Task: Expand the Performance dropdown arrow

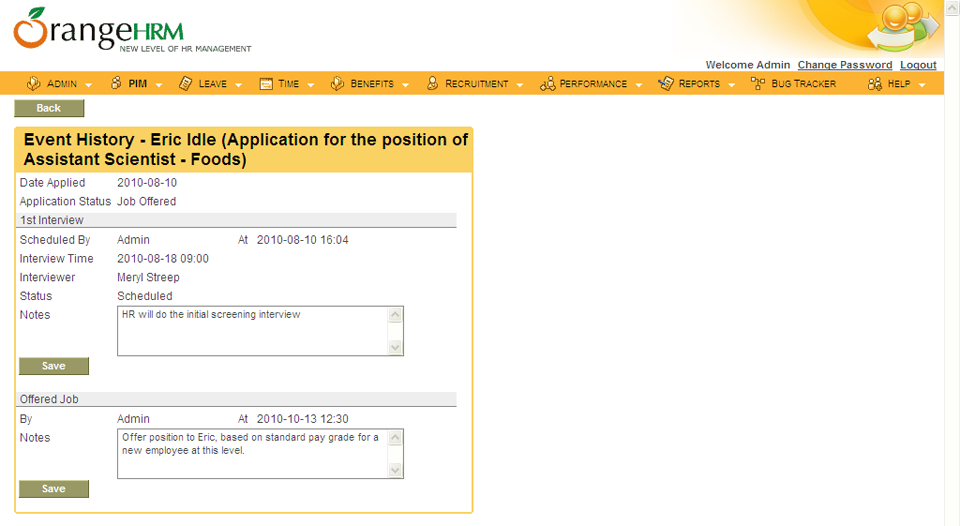Action: 639,85
